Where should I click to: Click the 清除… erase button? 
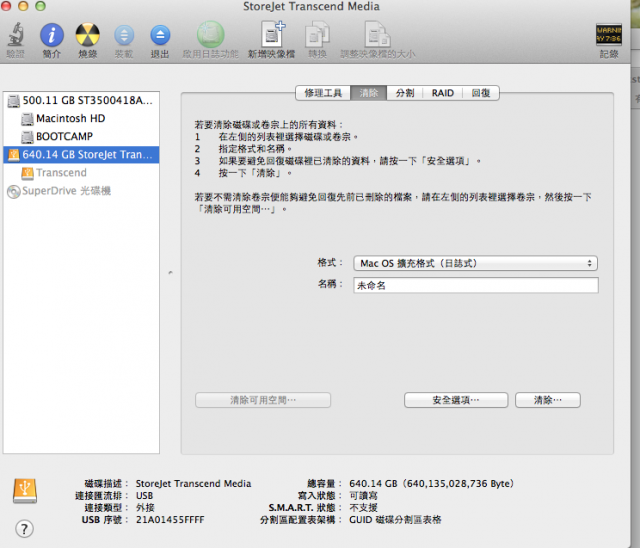548,400
